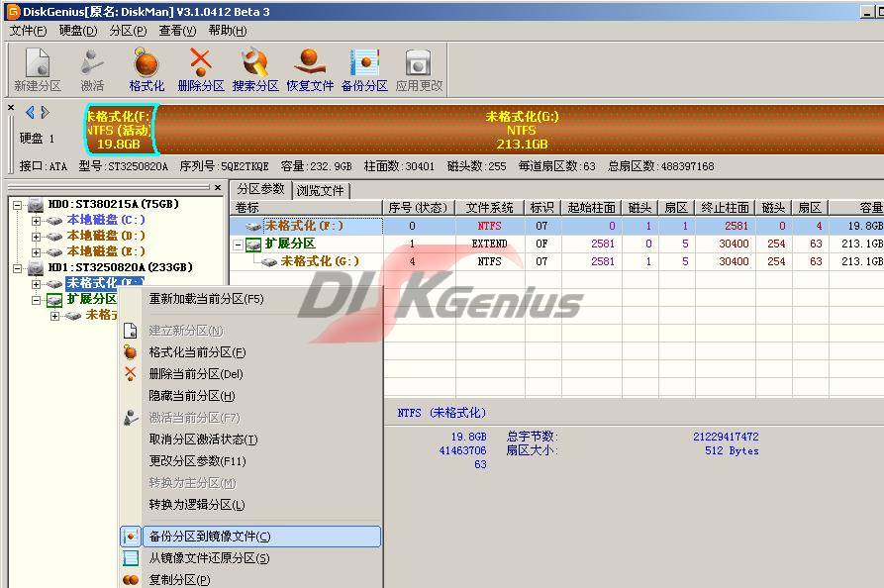884x588 pixels.
Task: Close the disk map panel with X
Action: coord(11,107)
